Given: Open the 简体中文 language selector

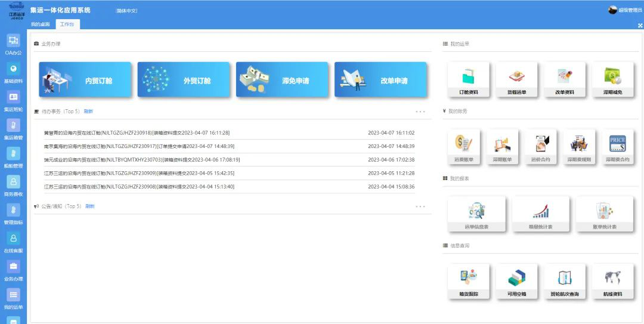Looking at the screenshot, I should [x=126, y=11].
